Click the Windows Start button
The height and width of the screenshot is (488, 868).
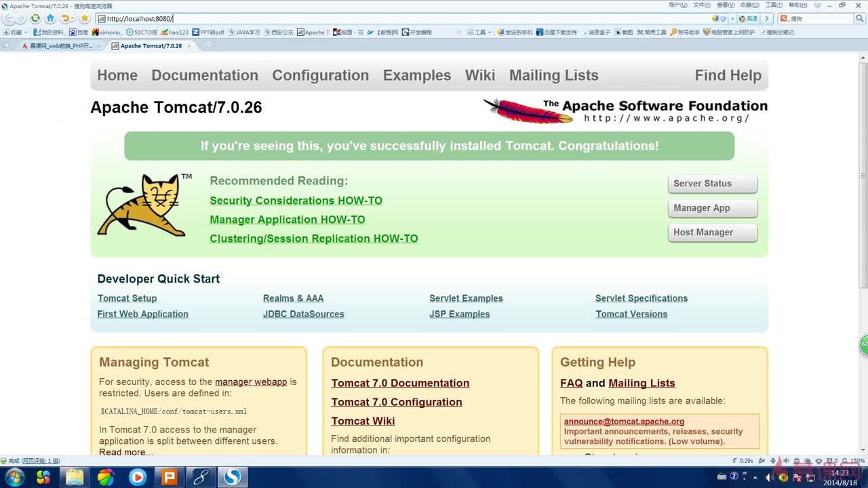(x=14, y=477)
